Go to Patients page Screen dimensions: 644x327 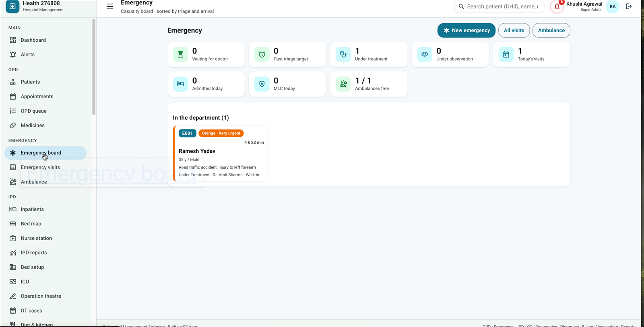click(x=45, y=82)
